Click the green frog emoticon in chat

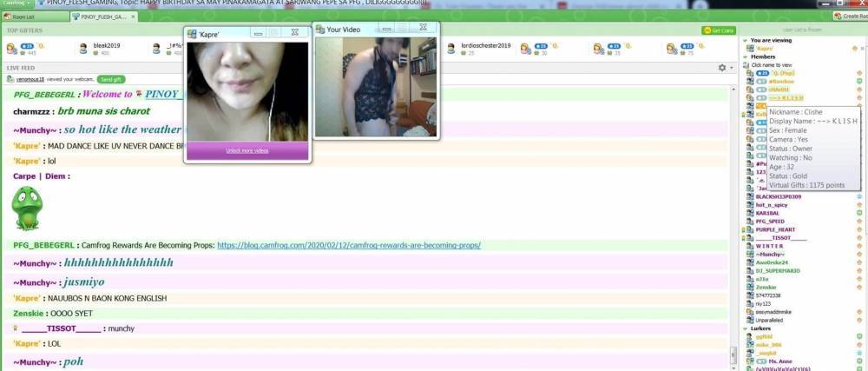click(27, 209)
